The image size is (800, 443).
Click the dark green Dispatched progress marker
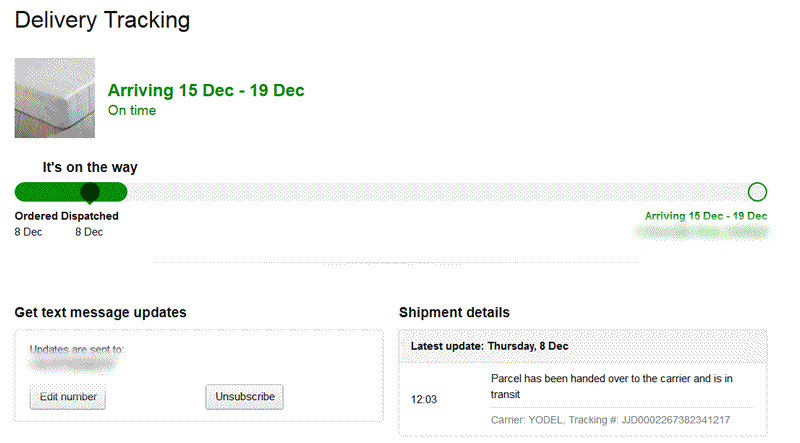point(90,192)
